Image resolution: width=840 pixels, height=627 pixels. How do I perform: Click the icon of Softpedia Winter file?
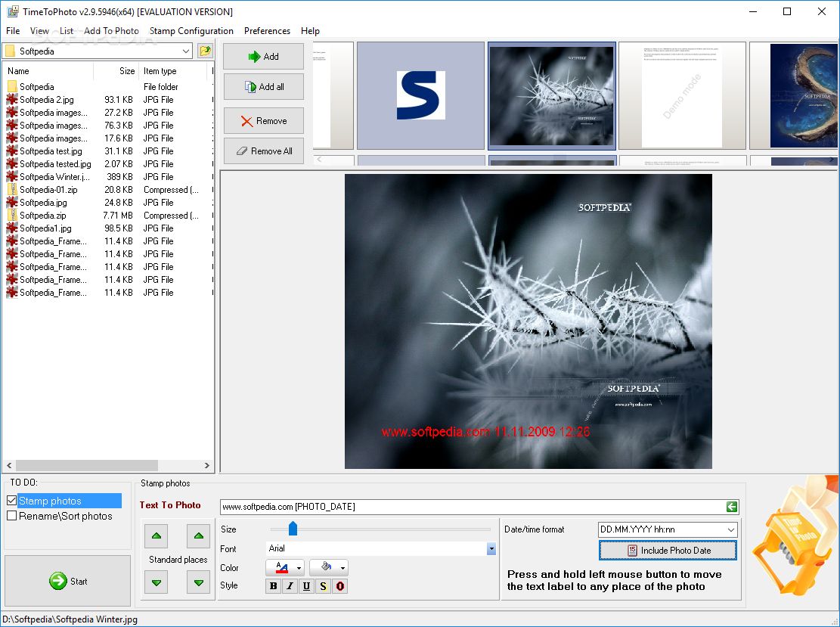pos(12,177)
